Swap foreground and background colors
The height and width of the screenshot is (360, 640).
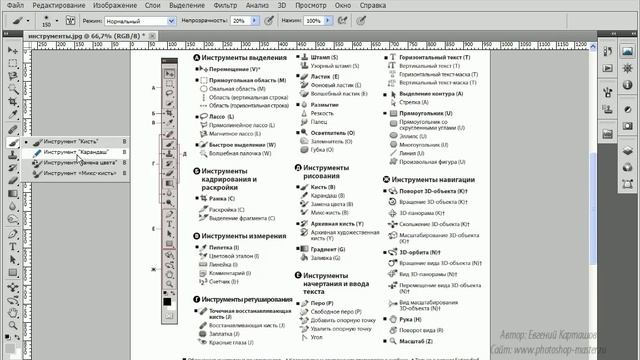click(17, 337)
